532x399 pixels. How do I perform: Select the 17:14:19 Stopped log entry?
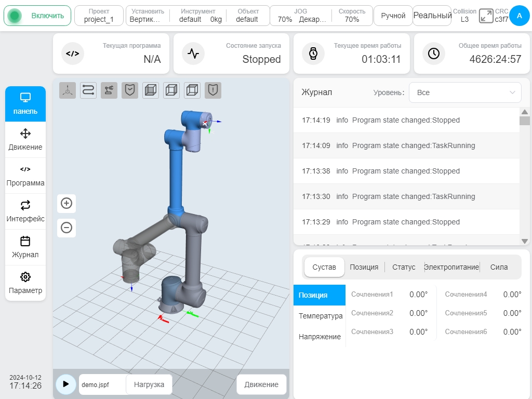[406, 120]
